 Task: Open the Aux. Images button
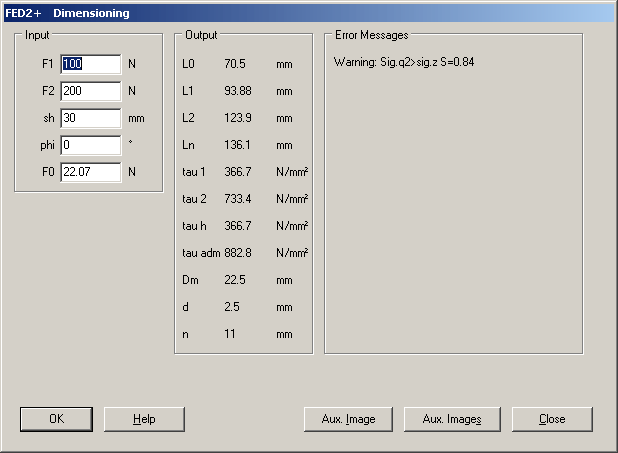point(452,419)
